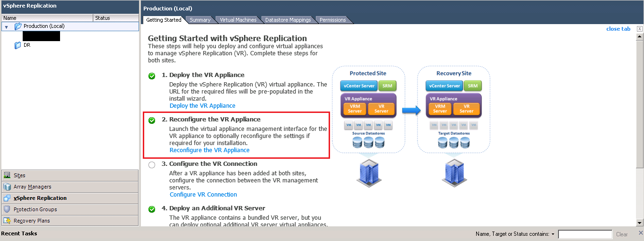
Task: Click the Production (Local) site icon
Action: tap(18, 26)
